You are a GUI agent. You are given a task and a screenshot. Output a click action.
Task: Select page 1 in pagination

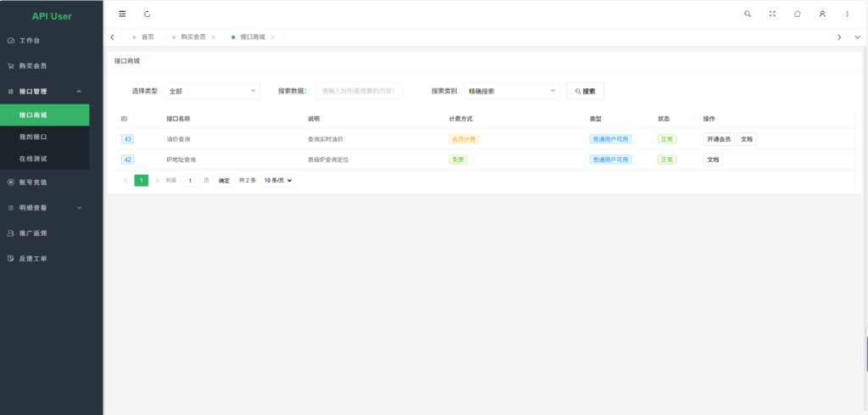142,181
